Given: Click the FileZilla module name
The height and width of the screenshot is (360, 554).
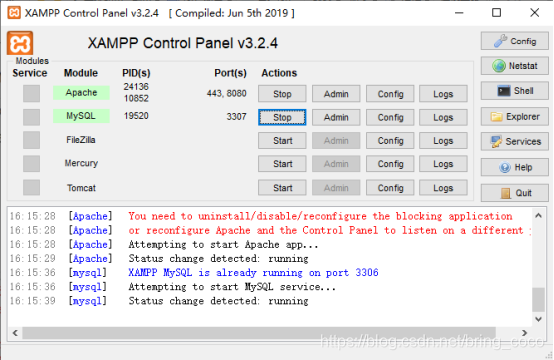Looking at the screenshot, I should [x=81, y=140].
